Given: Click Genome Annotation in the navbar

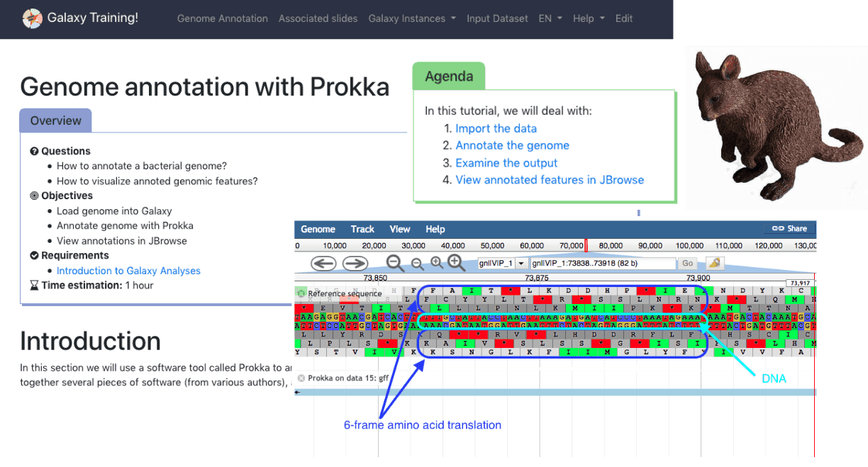Looking at the screenshot, I should (x=223, y=18).
